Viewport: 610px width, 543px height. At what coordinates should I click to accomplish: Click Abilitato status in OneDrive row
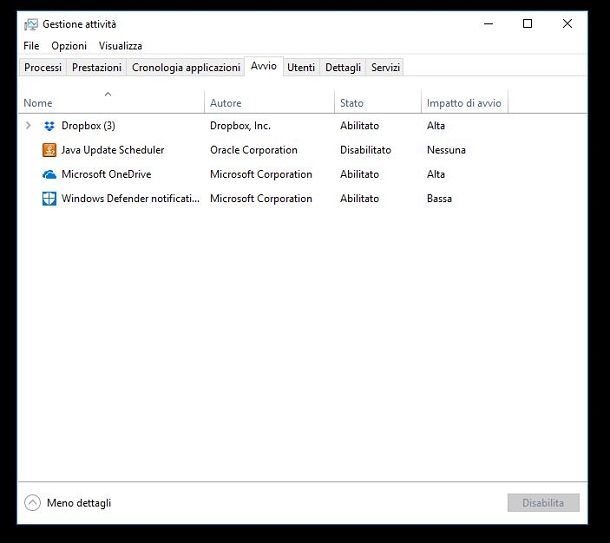[359, 174]
